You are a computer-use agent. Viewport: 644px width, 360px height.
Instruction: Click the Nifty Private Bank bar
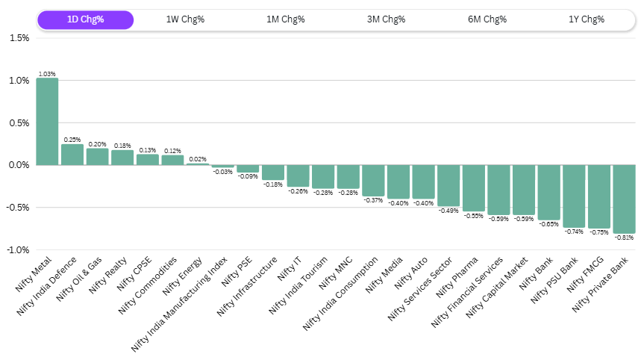pos(625,199)
